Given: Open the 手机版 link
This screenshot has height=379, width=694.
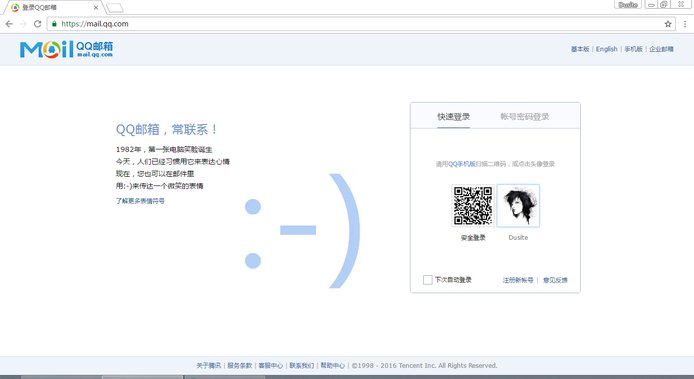Looking at the screenshot, I should (633, 49).
